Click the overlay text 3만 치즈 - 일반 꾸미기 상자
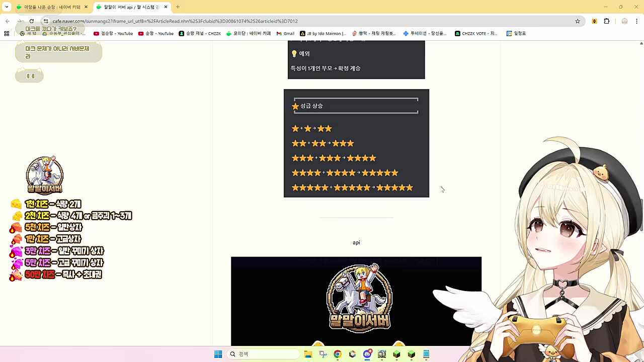Image resolution: width=644 pixels, height=362 pixels. point(64,251)
